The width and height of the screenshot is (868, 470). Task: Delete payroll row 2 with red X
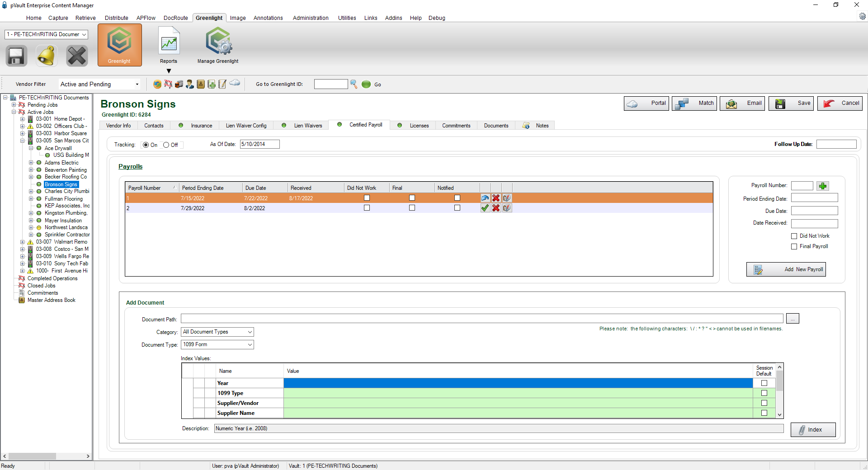[x=496, y=208]
